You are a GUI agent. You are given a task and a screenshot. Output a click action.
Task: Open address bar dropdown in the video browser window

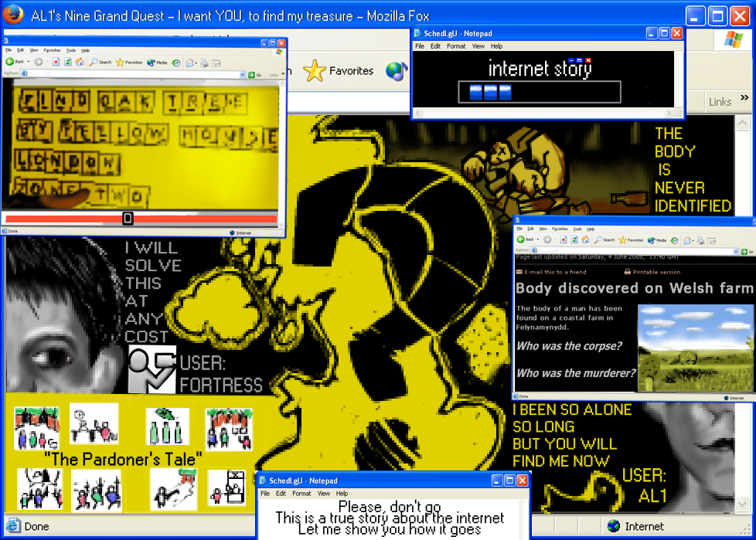242,74
